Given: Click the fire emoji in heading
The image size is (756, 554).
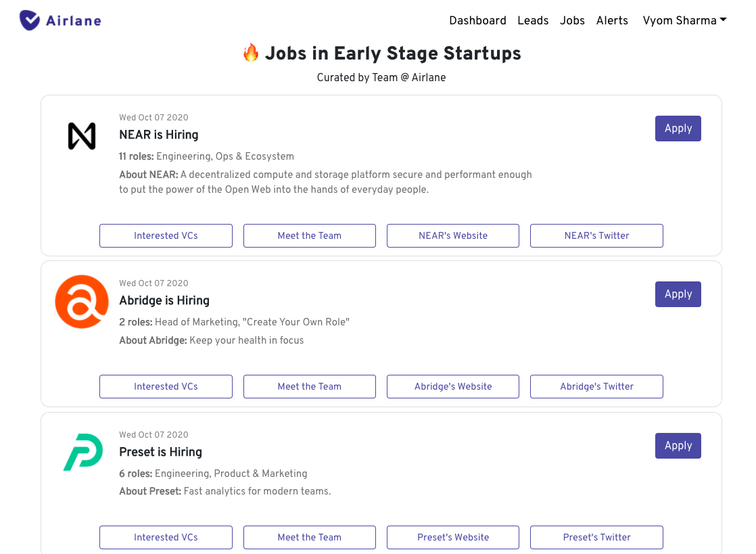Looking at the screenshot, I should tap(251, 53).
